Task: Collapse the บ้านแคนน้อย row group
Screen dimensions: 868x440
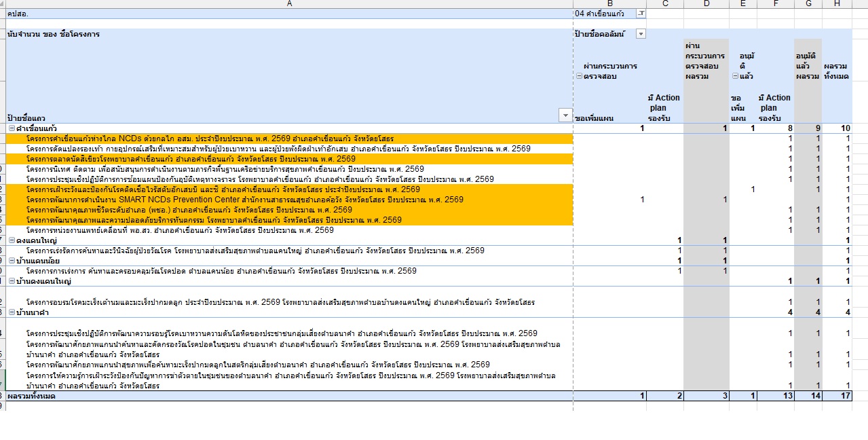Action: (x=12, y=261)
